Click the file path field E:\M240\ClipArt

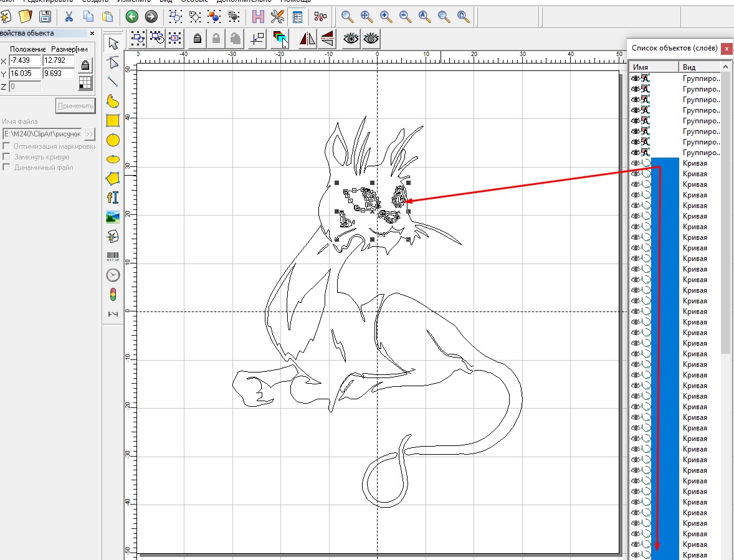pos(42,135)
